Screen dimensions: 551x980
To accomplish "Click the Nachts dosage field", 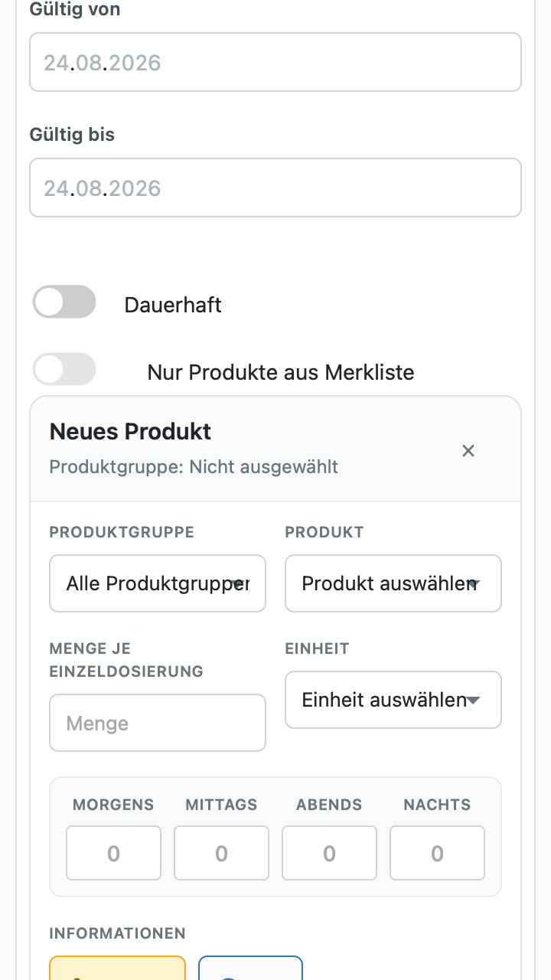I will (438, 853).
